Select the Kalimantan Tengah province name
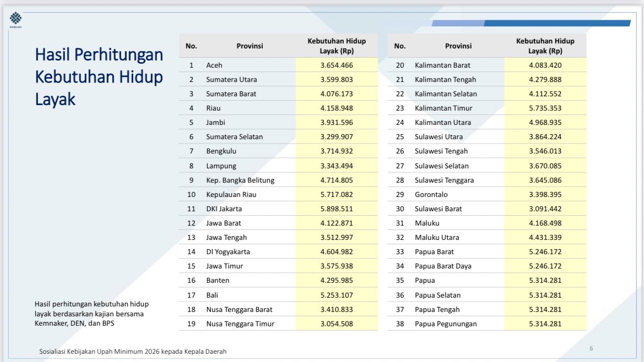The height and width of the screenshot is (362, 644). [x=445, y=80]
